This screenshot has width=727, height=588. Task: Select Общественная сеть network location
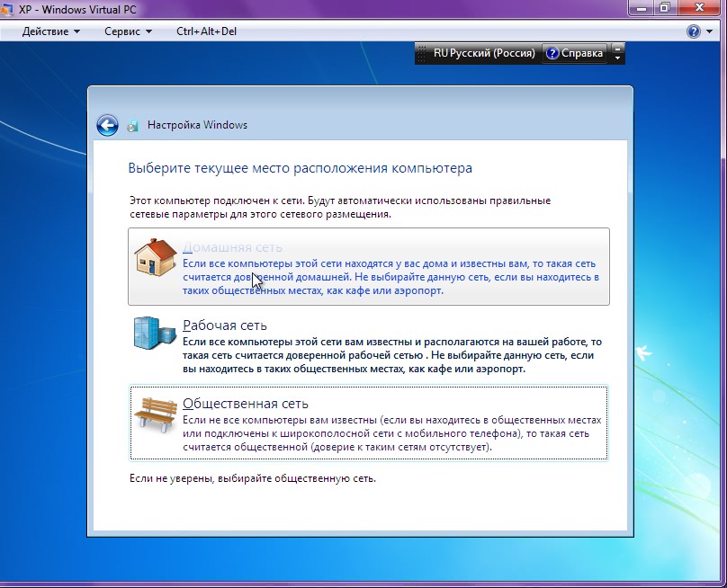369,423
